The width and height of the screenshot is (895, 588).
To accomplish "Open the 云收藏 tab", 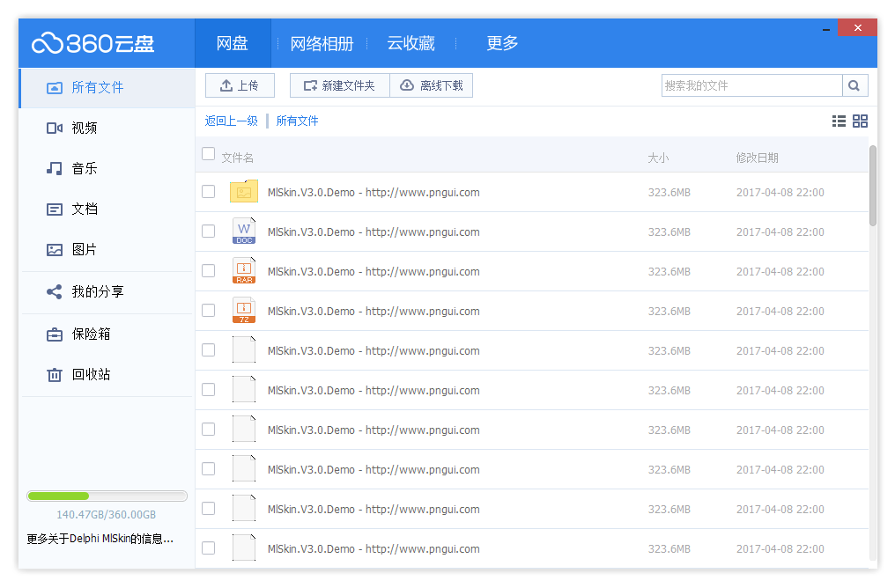I will click(411, 43).
